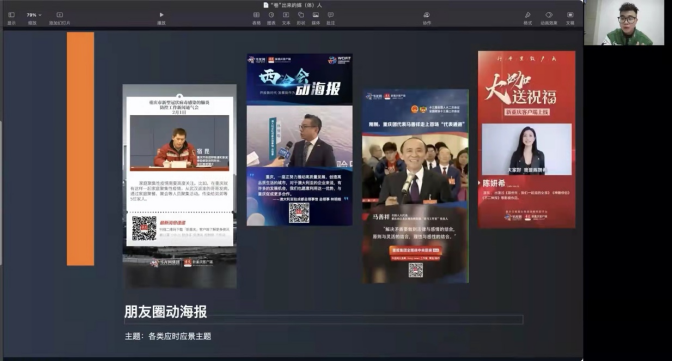Screen dimensions: 673x361
Task: Toggle the Animate inspector panel
Action: tap(549, 18)
